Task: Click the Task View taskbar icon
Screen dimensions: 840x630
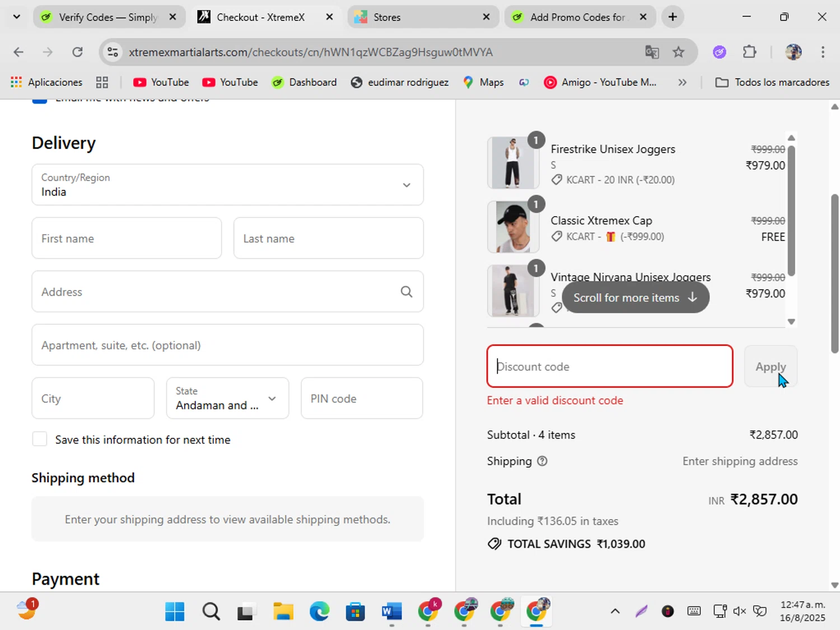Action: [x=245, y=612]
